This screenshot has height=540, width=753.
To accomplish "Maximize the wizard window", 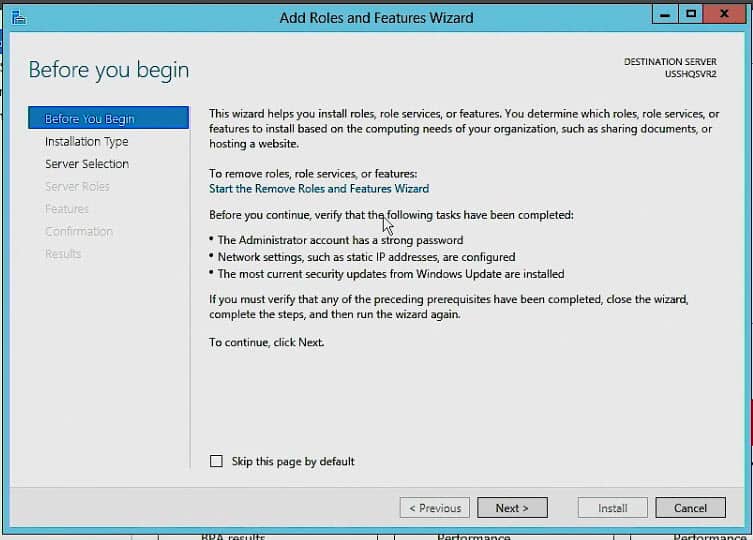I will click(691, 14).
